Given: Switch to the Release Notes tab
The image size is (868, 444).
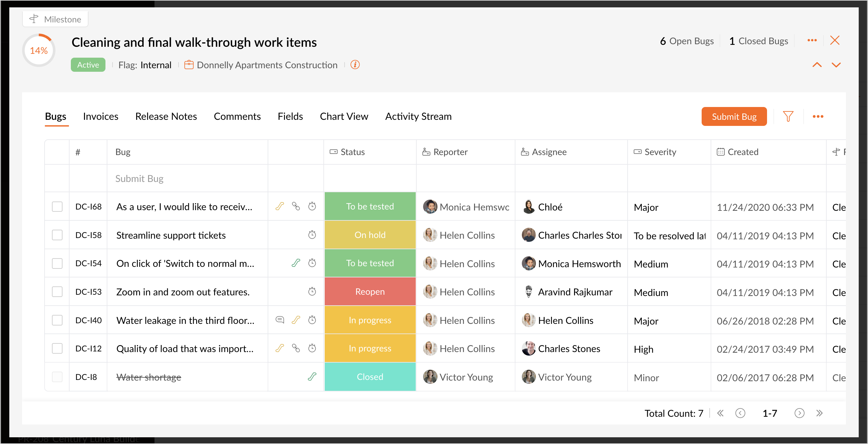Looking at the screenshot, I should (166, 117).
